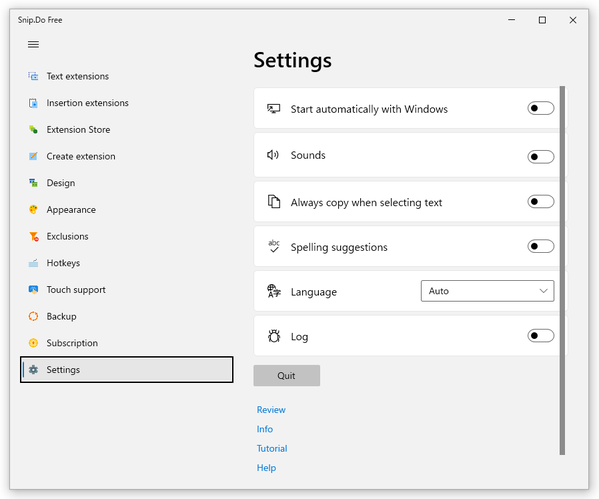599x499 pixels.
Task: Click the Backup circular icon
Action: (x=33, y=316)
